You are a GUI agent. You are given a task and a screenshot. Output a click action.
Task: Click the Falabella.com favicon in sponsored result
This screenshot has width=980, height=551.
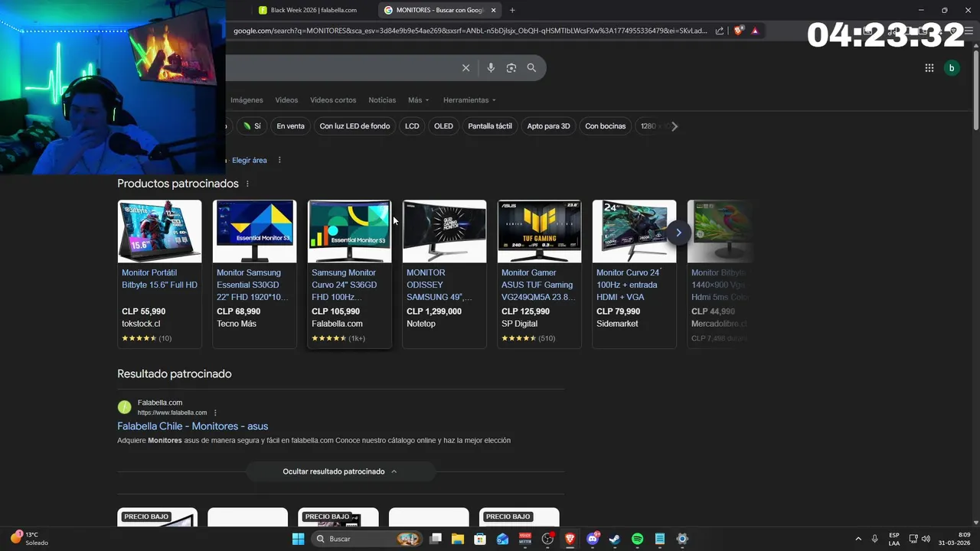124,407
